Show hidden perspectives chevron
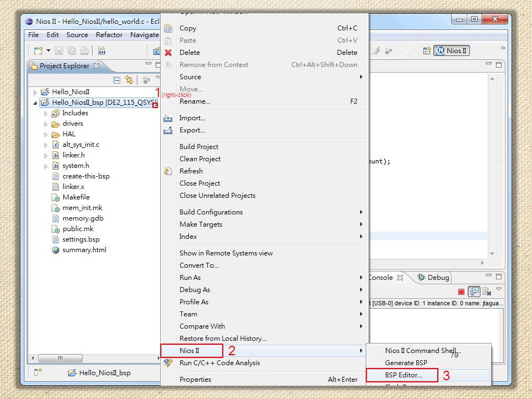The height and width of the screenshot is (399, 532). tap(503, 48)
